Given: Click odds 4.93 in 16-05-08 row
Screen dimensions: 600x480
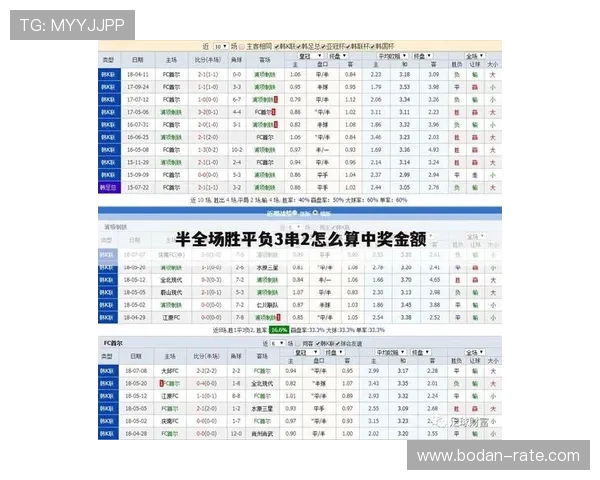Looking at the screenshot, I should tap(433, 150).
